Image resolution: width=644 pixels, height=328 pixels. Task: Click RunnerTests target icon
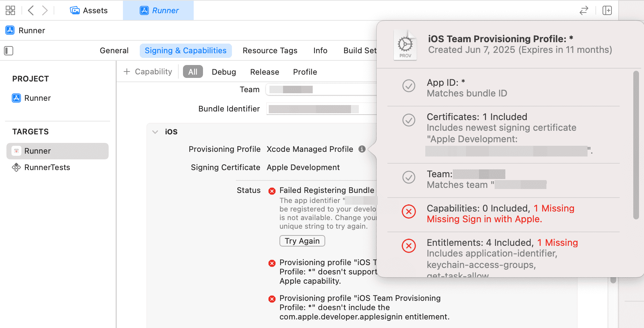(x=16, y=167)
